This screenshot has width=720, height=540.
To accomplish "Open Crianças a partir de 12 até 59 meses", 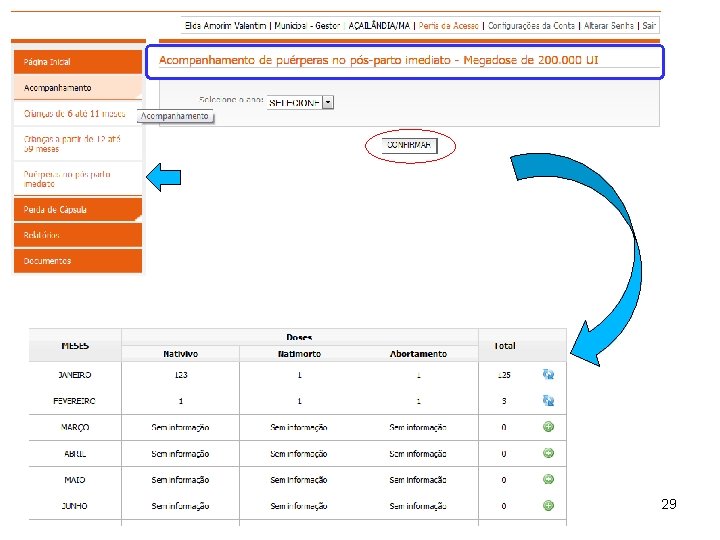I will click(78, 144).
